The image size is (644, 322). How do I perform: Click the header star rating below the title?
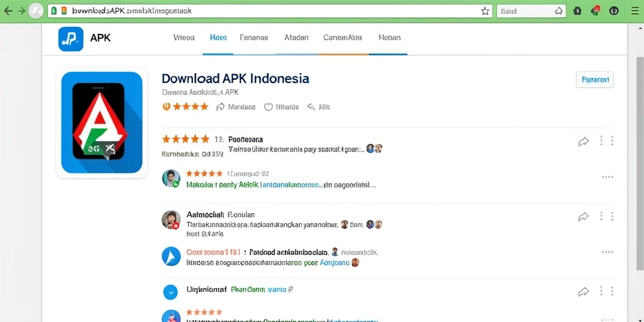click(191, 107)
